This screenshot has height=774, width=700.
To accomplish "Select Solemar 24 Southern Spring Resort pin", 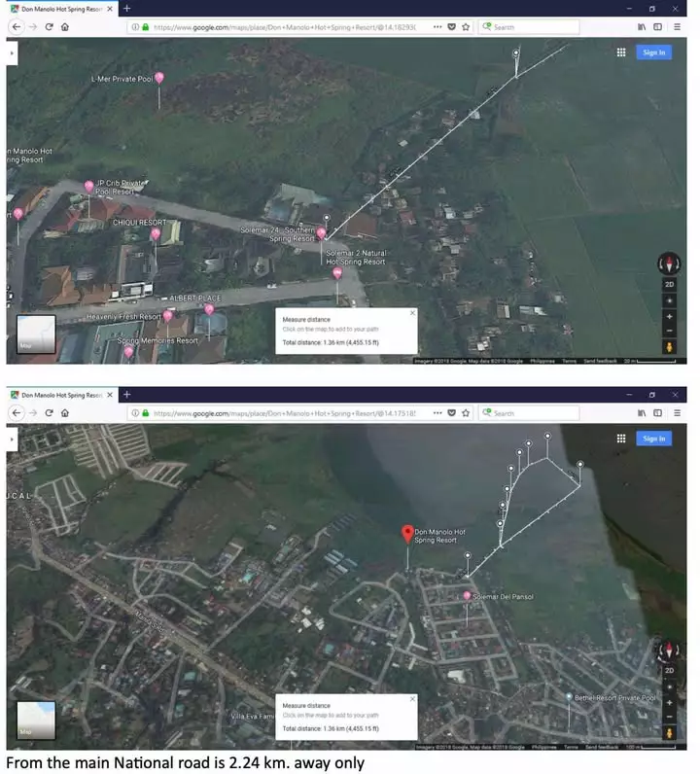I will [x=322, y=232].
